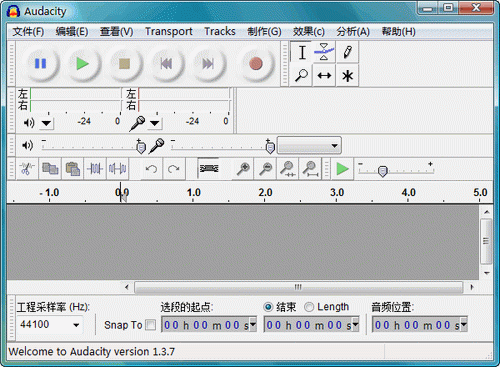Choose the Zoom magnifier tool
The height and width of the screenshot is (367, 500).
tap(301, 76)
